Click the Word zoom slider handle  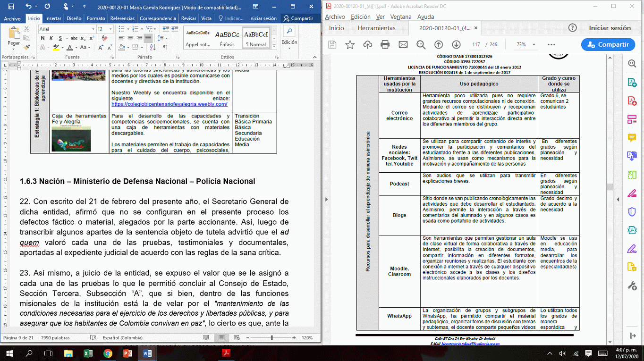pos(271,338)
